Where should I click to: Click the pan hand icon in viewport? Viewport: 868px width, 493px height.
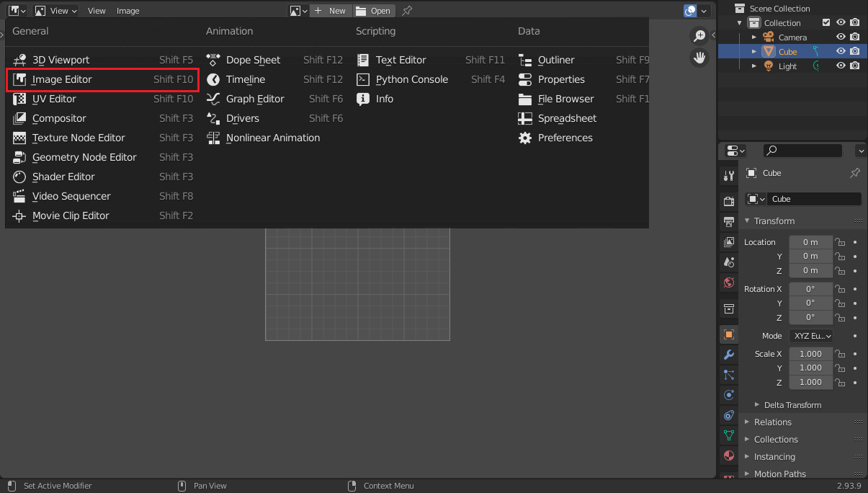pyautogui.click(x=699, y=58)
